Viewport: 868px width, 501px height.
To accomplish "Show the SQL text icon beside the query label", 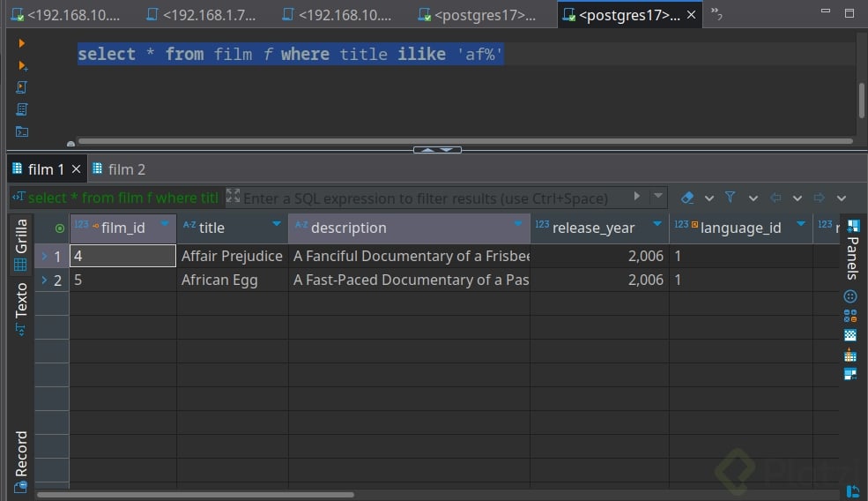I will 19,196.
